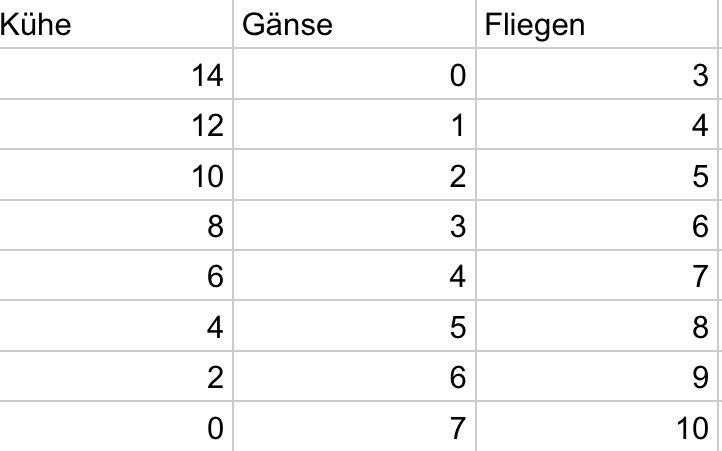
Task: Click the Kühe cell containing 6
Action: pyautogui.click(x=115, y=275)
